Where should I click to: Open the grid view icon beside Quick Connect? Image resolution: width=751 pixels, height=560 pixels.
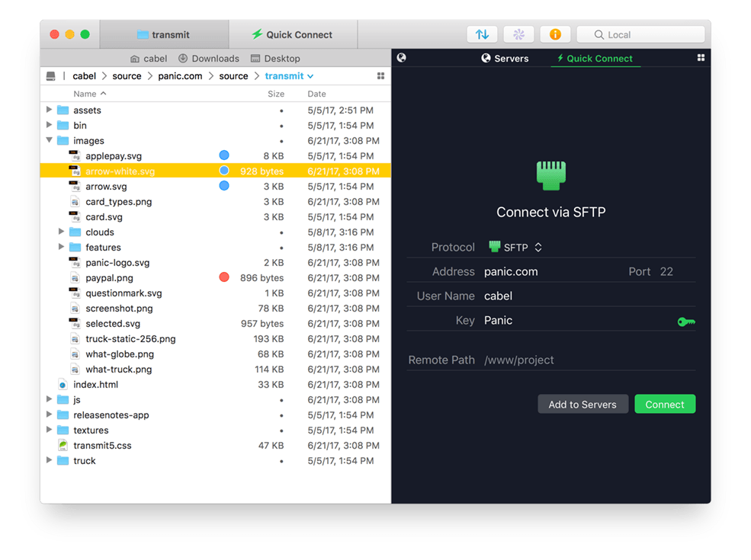(700, 58)
